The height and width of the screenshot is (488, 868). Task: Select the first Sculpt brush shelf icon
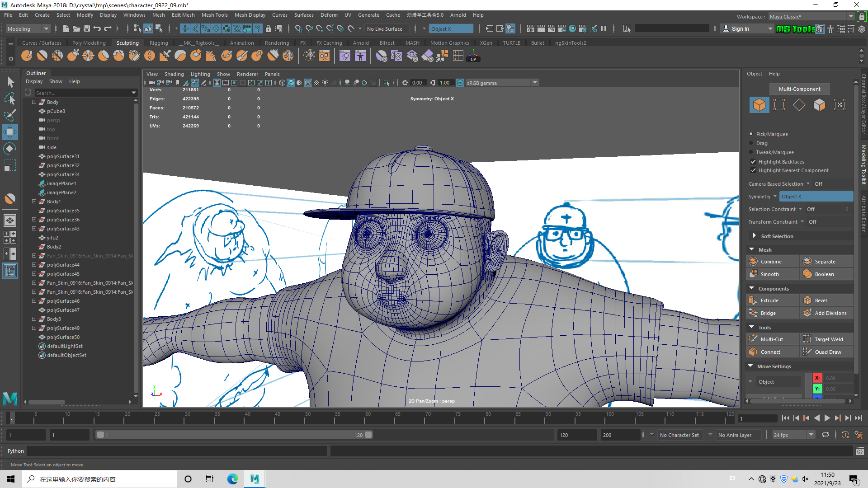(x=27, y=56)
